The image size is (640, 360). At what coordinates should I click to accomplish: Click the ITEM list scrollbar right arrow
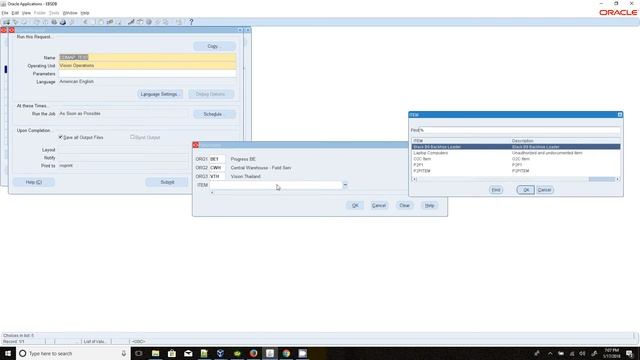pos(618,179)
